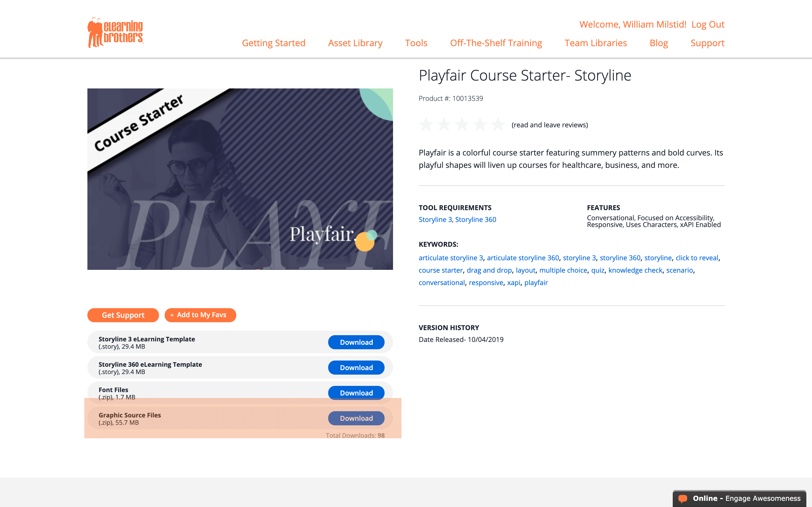The width and height of the screenshot is (812, 507).
Task: Click the first rating star
Action: [426, 125]
